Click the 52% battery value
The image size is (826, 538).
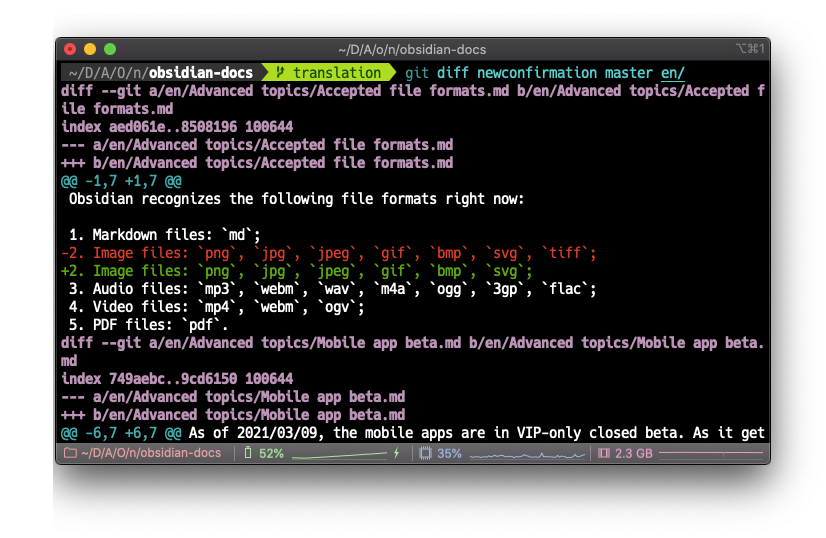271,453
